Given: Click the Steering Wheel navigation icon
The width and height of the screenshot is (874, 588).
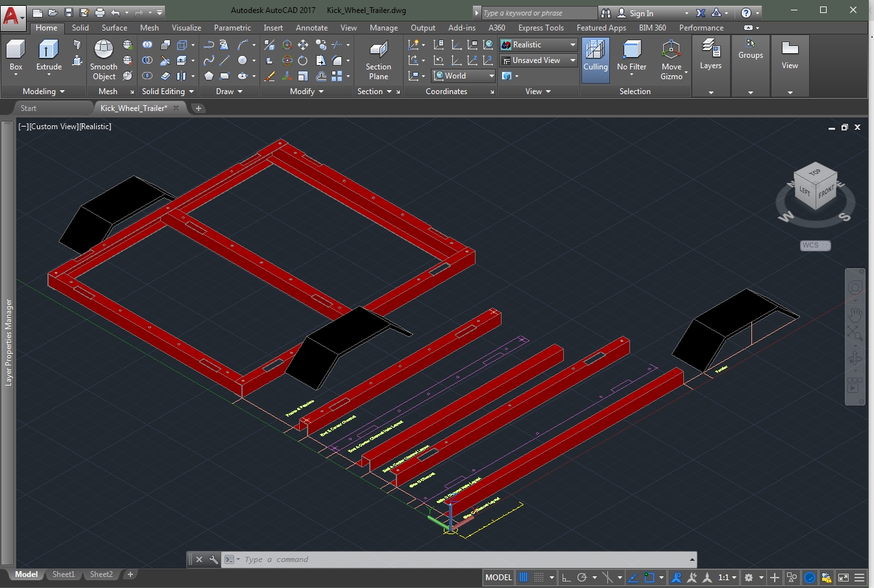Looking at the screenshot, I should click(x=855, y=288).
